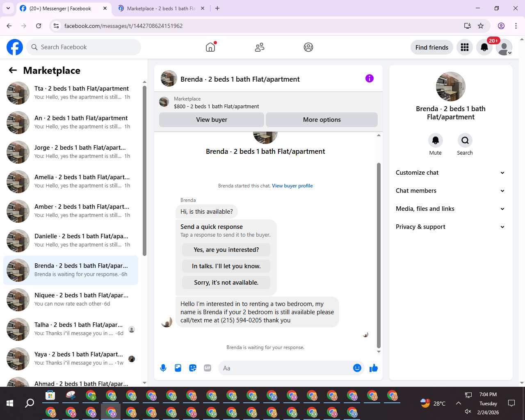This screenshot has height=420, width=525.
Task: Open the Tta conversation
Action: pos(71,93)
